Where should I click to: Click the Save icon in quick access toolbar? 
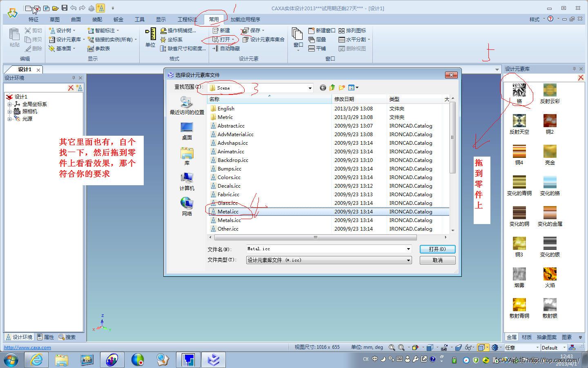(64, 8)
